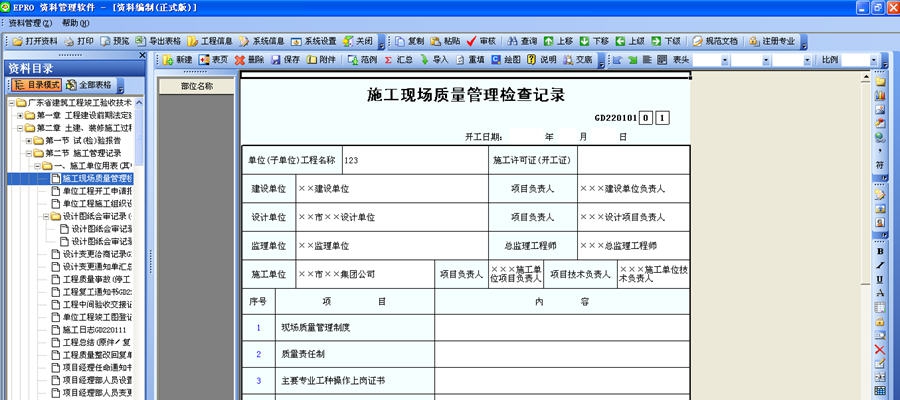900x400 pixels.
Task: Click 施工许可证(开工证) empty value cell
Action: point(634,160)
